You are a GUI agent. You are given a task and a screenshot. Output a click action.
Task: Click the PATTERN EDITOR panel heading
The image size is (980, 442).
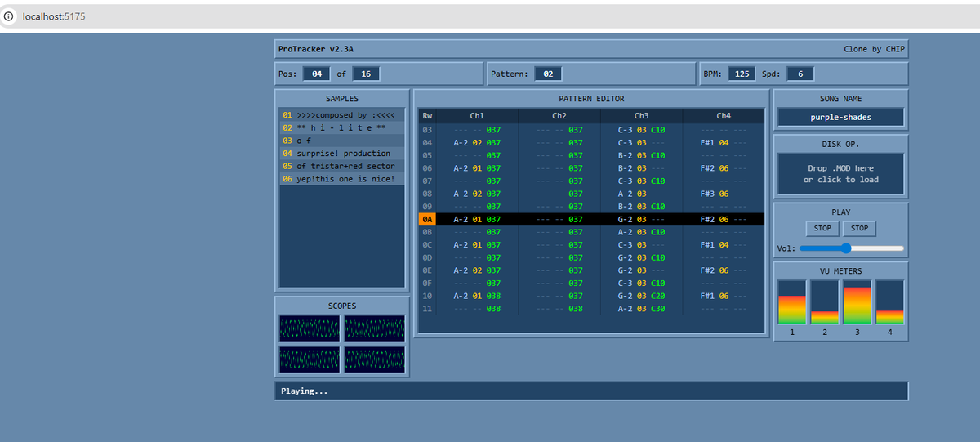pos(591,99)
